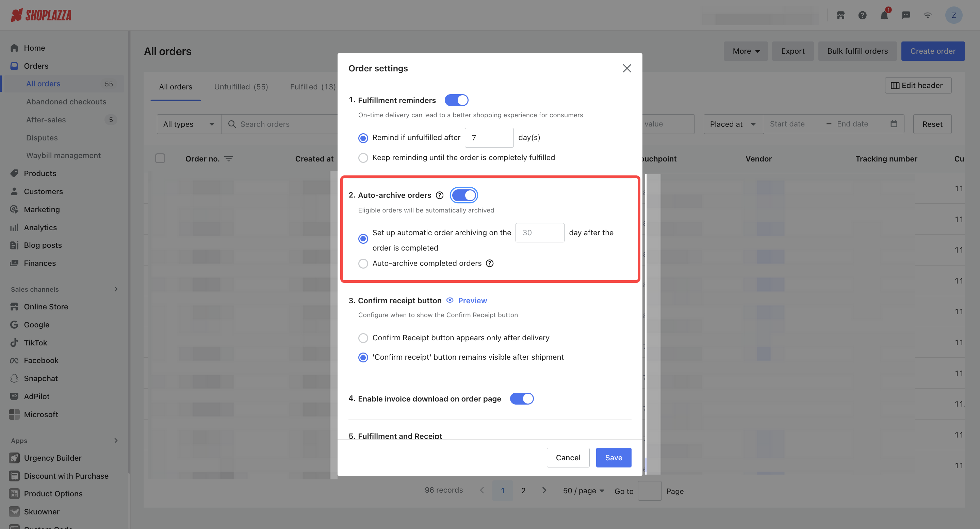Click the help icon beside Auto-archive orders
Viewport: 980px width, 529px height.
pos(439,195)
